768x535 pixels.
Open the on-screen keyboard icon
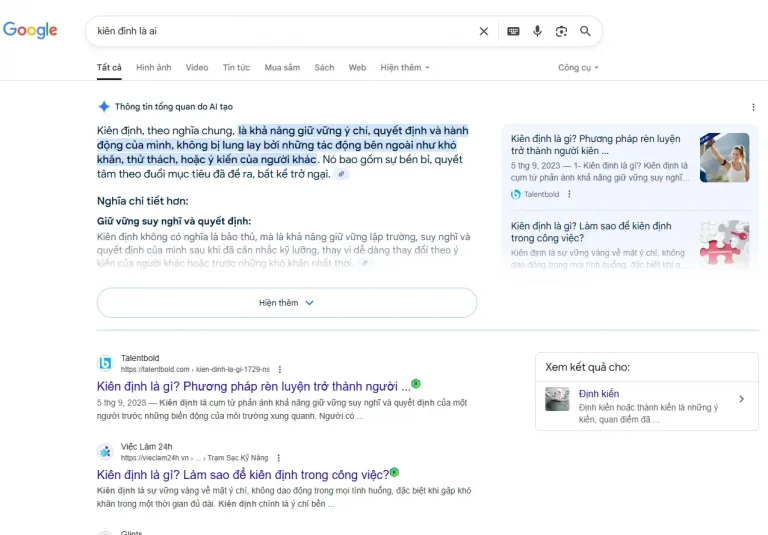(x=513, y=31)
